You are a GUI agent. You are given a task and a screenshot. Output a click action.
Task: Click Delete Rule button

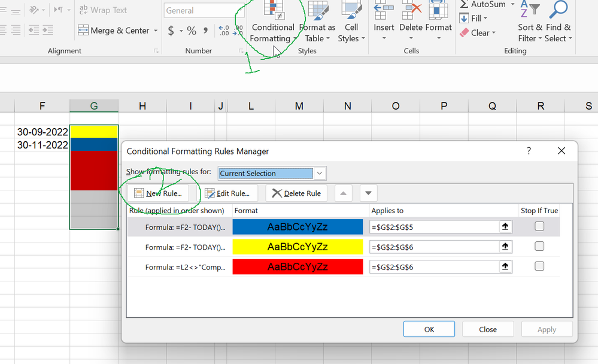click(x=296, y=193)
